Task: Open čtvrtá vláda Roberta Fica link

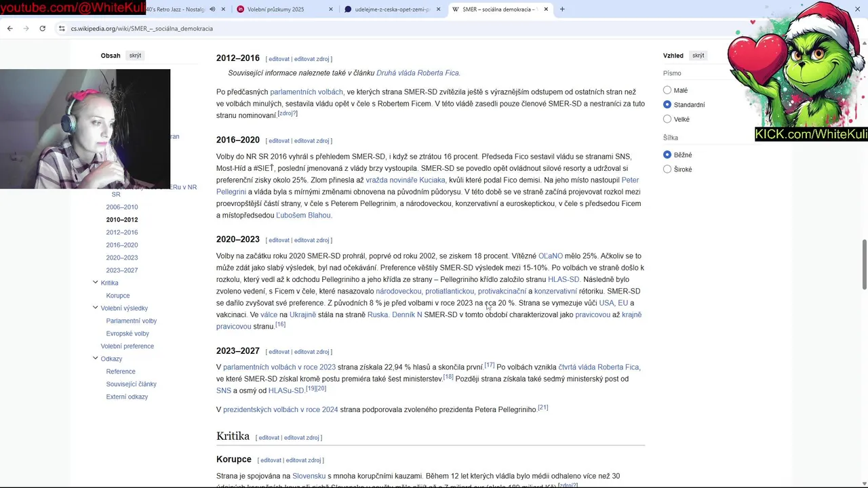Action: click(599, 367)
